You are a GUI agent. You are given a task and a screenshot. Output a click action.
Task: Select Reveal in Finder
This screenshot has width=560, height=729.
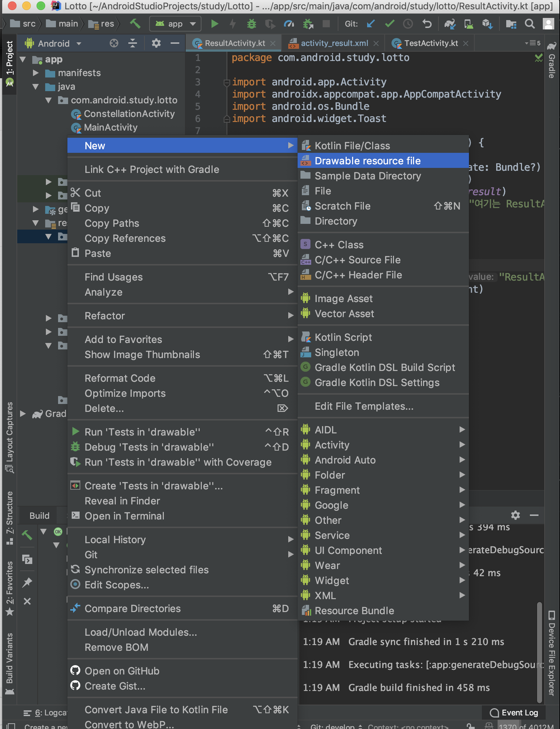pyautogui.click(x=182, y=501)
